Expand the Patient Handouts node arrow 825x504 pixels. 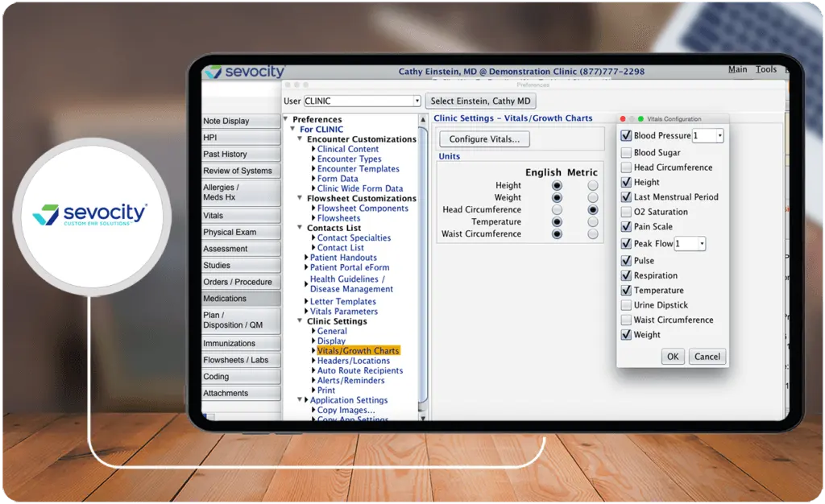point(306,258)
